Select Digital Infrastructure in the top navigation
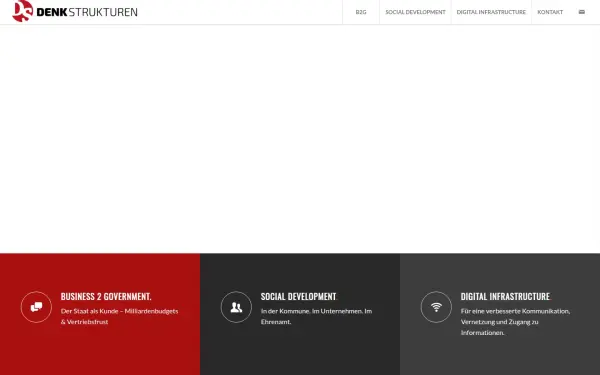The image size is (600, 375). (491, 12)
